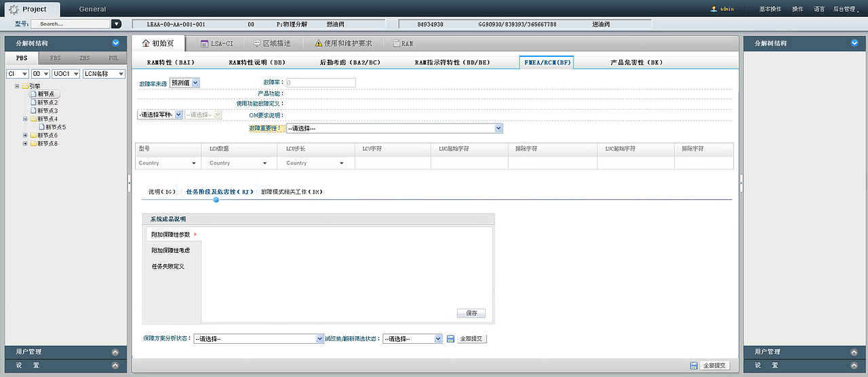Expand the right 用户管理 section
Viewport: 868px width, 377px height.
coord(854,352)
